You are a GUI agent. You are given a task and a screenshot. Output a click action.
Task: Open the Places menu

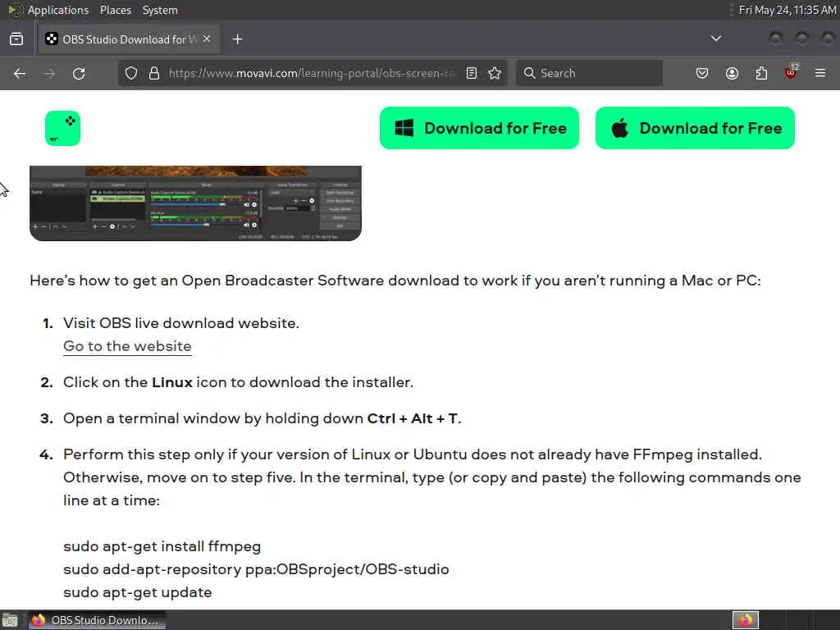115,10
